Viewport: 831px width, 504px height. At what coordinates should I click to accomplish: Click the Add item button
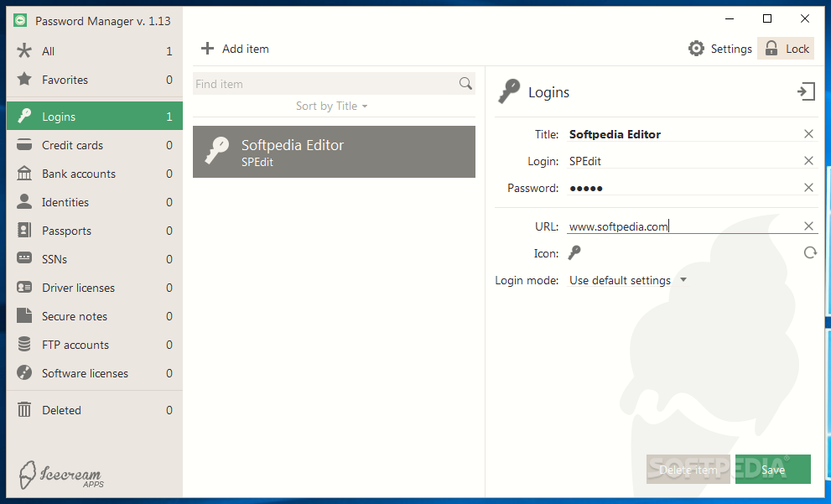coord(235,49)
